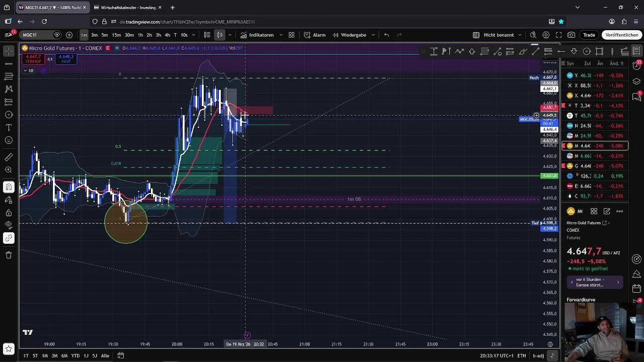Select 6M date range
The image size is (644, 362).
tap(64, 355)
